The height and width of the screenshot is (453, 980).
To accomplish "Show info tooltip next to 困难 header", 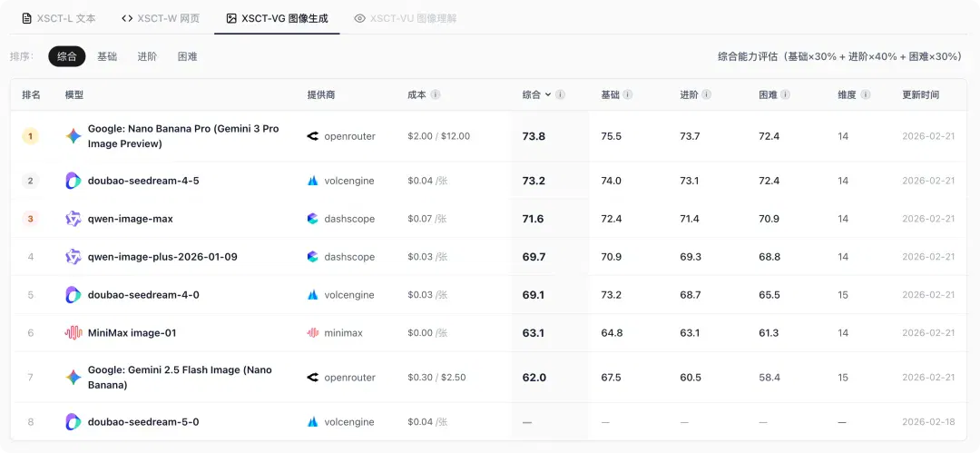I will 785,94.
